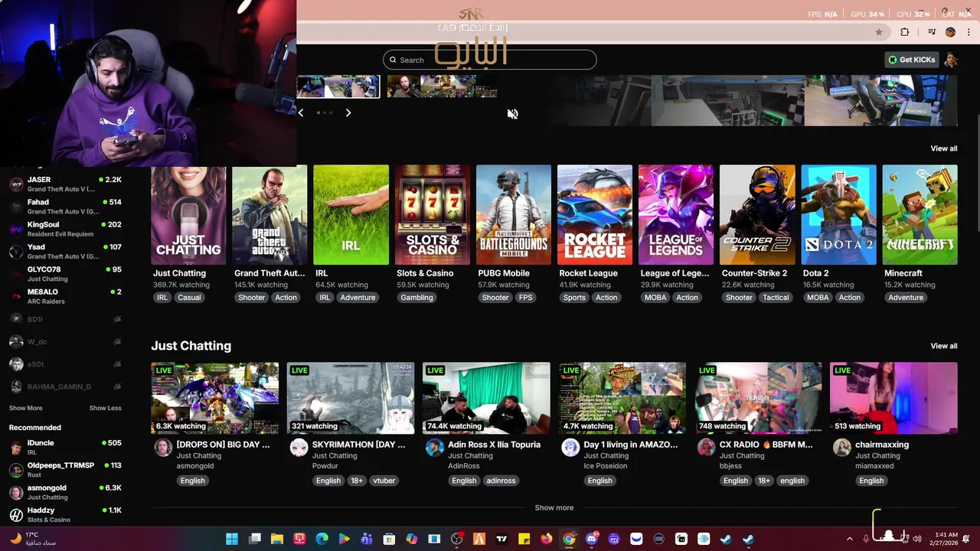Launch Microsoft Edge from the taskbar

tap(322, 539)
